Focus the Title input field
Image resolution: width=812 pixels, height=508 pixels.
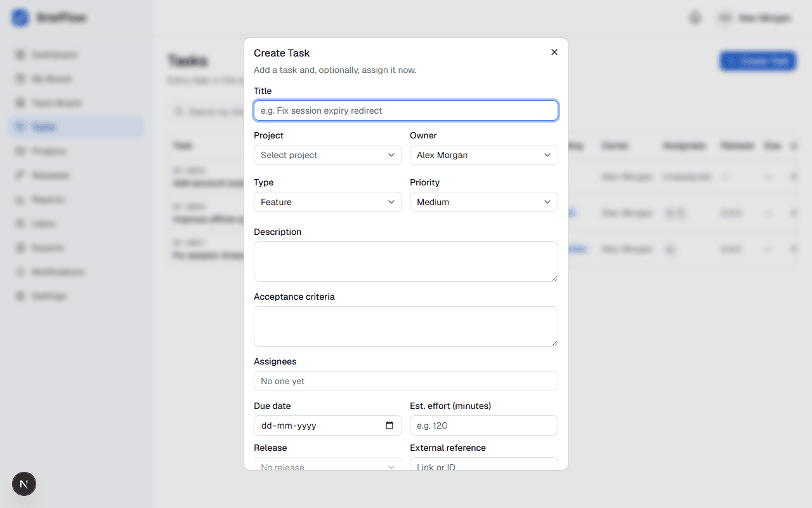(x=406, y=110)
